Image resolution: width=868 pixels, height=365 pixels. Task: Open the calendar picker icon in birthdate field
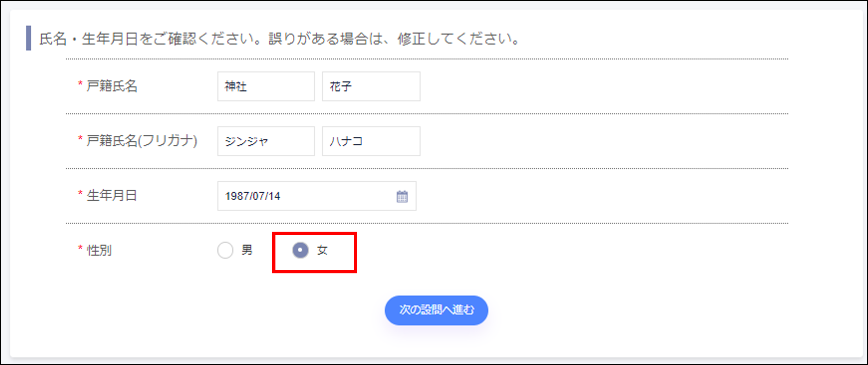click(x=402, y=196)
